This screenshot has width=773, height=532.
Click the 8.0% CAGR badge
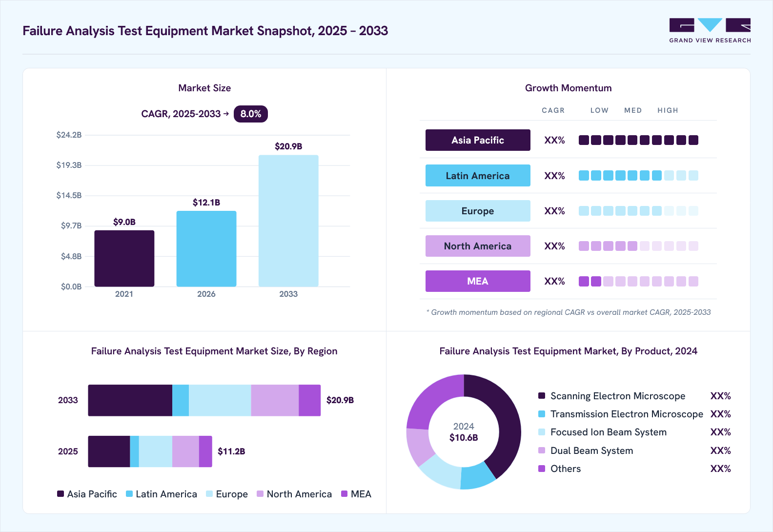tap(251, 114)
